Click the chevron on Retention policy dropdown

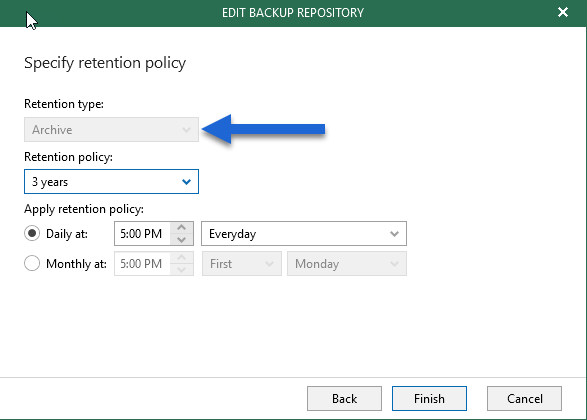pos(186,182)
